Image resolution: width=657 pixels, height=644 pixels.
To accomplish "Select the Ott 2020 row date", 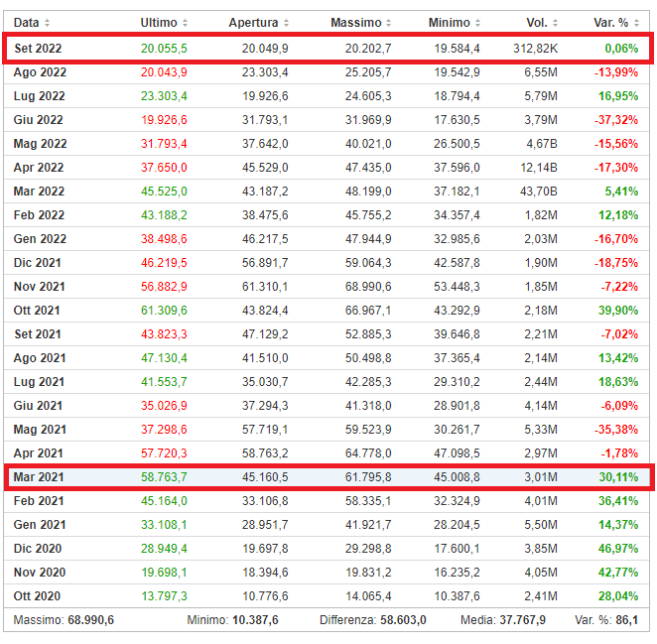I will 38,596.
